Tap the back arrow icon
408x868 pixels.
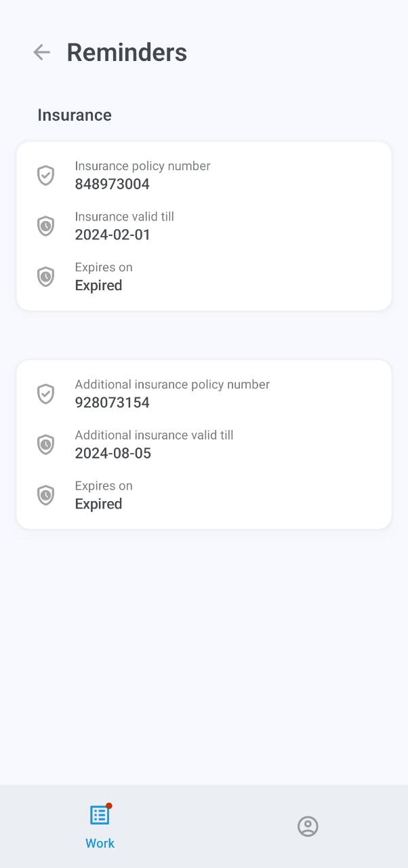click(x=42, y=52)
